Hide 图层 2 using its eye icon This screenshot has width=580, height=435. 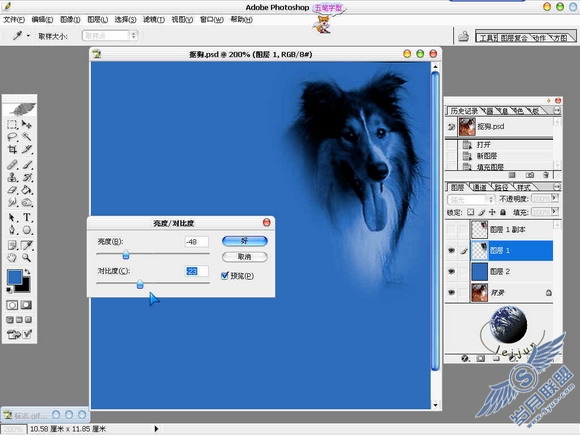click(x=451, y=272)
